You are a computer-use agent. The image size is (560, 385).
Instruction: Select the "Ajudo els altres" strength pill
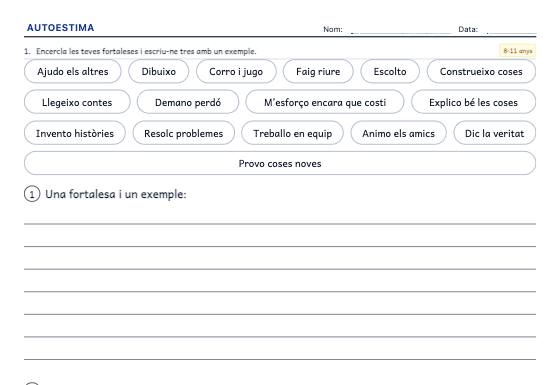tap(72, 71)
